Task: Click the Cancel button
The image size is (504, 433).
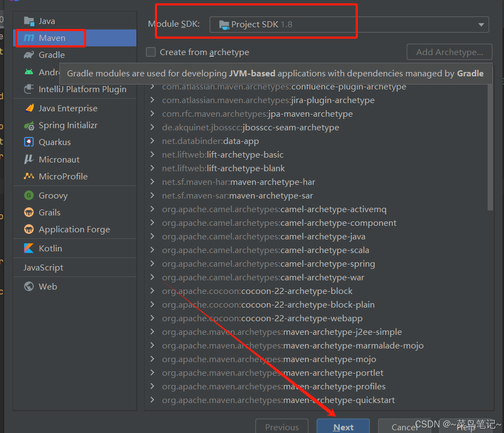Action: coord(404,427)
